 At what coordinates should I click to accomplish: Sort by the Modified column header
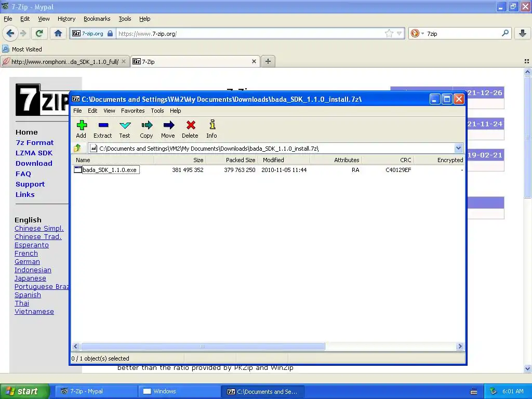[x=284, y=160]
